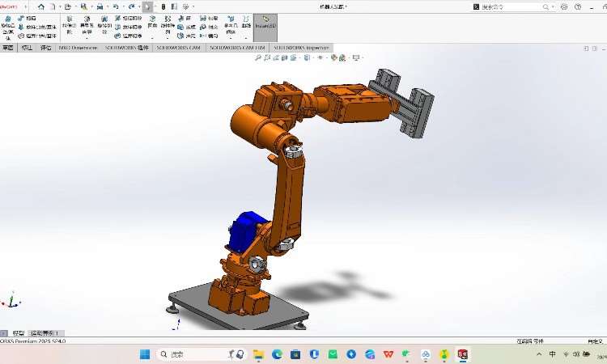This screenshot has height=364, width=607.
Task: Select the Model tab at bottom left
Action: coord(16,332)
